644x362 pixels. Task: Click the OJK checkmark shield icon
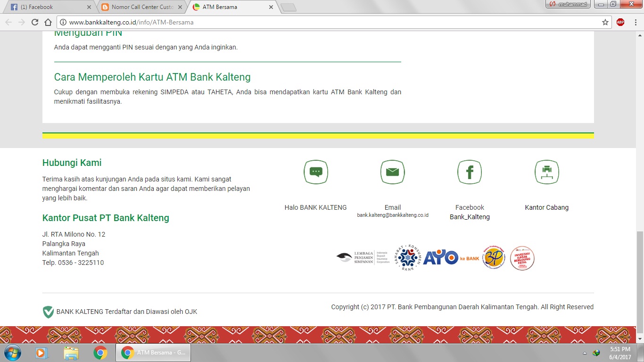(48, 311)
